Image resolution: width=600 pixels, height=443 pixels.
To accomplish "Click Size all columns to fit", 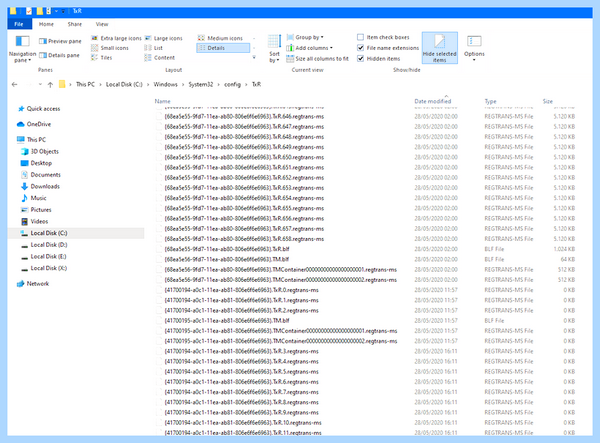I will coord(318,59).
